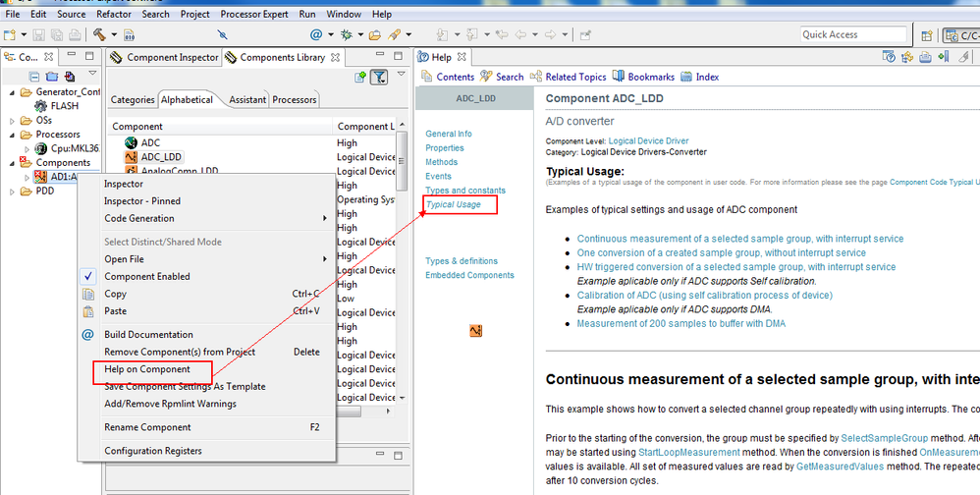Click the Related Topics link in Help
Viewport: 980px width, 495px height.
coord(569,77)
